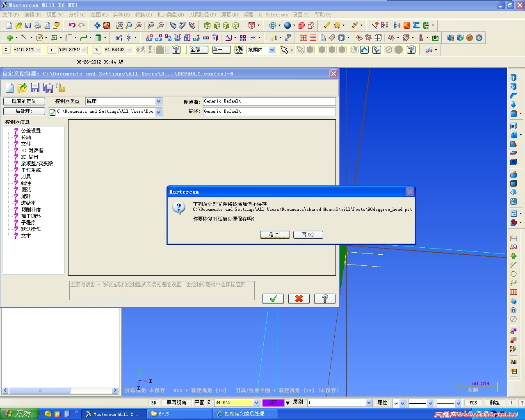Image resolution: width=525 pixels, height=420 pixels.
Task: Click the Open folder icon in controller dialog
Action: [x=22, y=88]
